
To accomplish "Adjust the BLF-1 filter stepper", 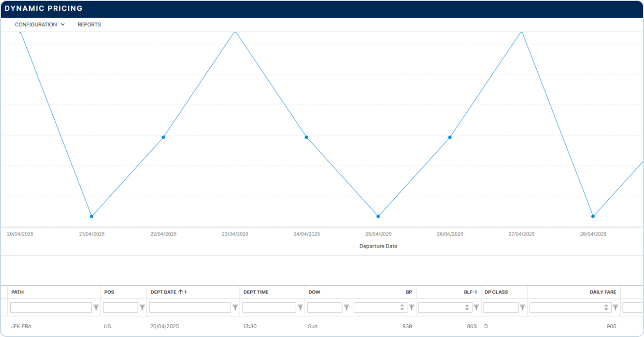I will 467,308.
